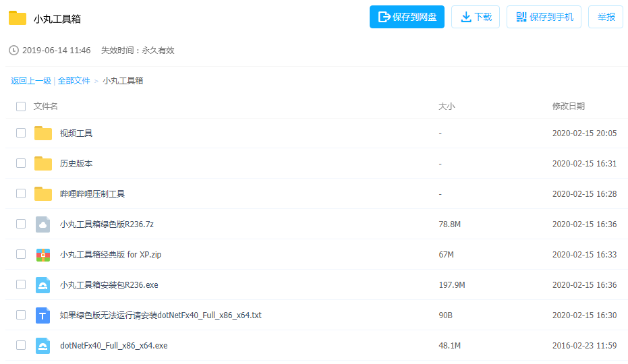Click the 举报 report button
Viewport: 628px width, 364px height.
(x=606, y=17)
